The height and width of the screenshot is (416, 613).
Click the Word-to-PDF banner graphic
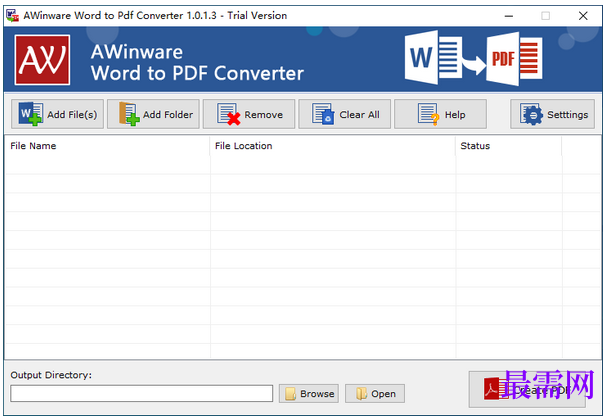[473, 59]
